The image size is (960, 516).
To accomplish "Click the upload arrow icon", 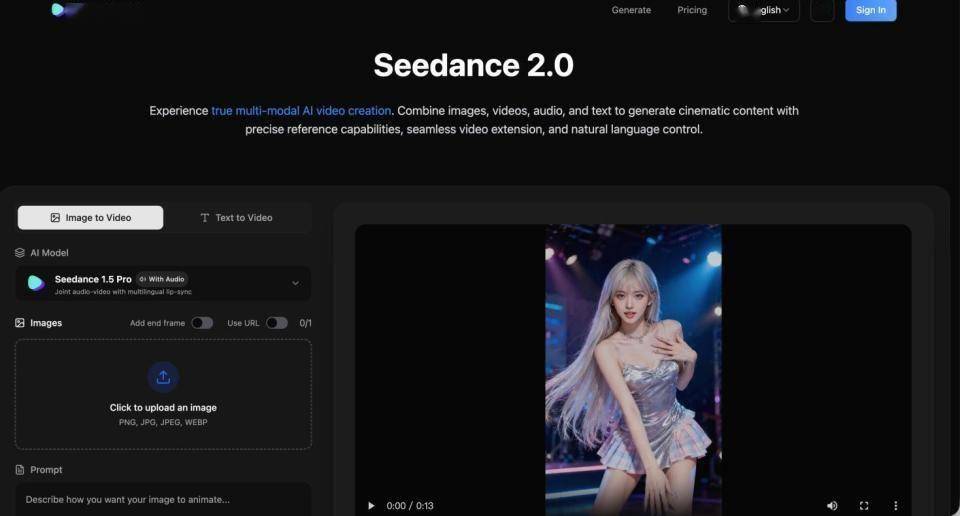I will 163,377.
